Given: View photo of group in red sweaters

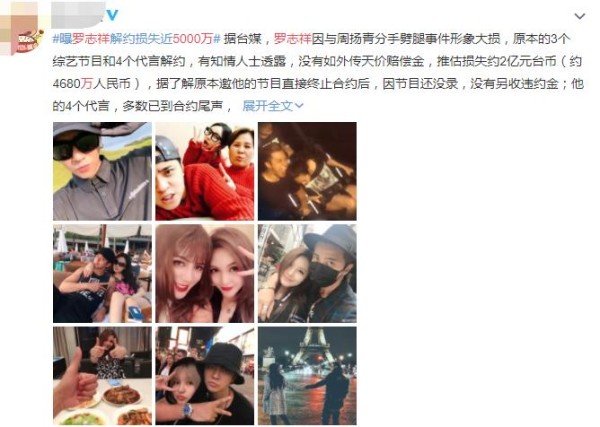Looking at the screenshot, I should click(204, 171).
